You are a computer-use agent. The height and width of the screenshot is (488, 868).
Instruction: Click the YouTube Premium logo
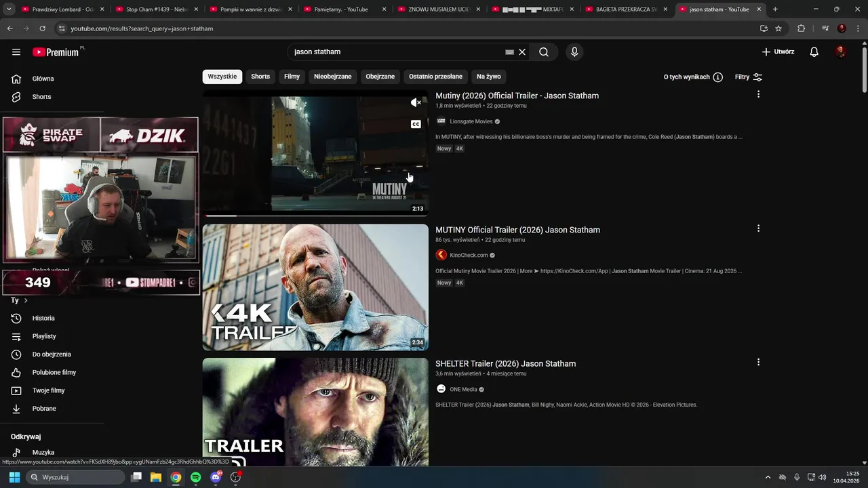click(58, 52)
